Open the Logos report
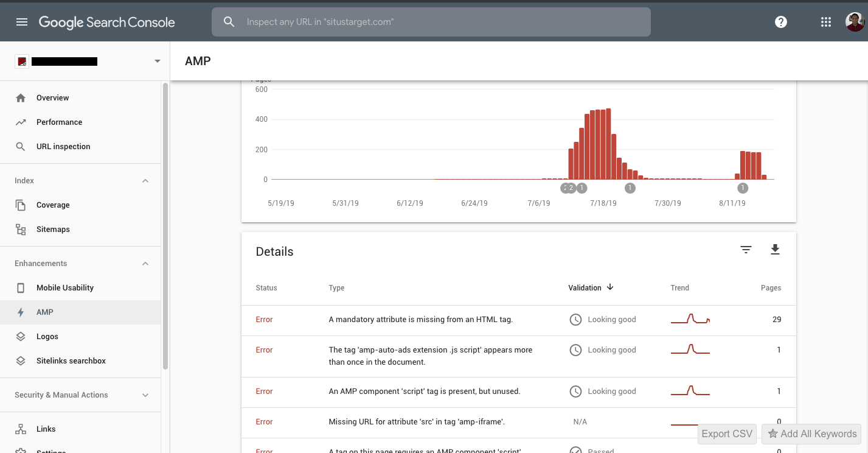Image resolution: width=868 pixels, height=453 pixels. point(80,337)
